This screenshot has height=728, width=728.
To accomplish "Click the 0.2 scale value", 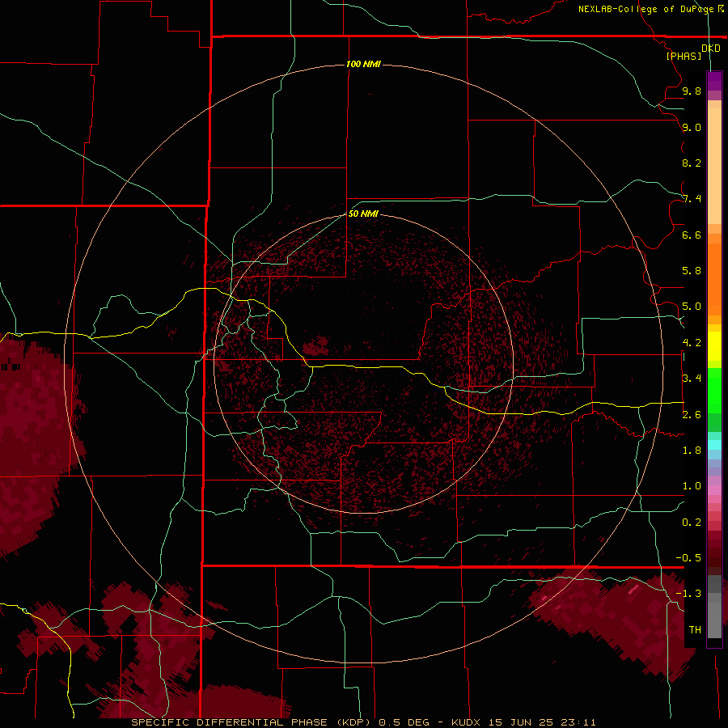I will coord(692,523).
